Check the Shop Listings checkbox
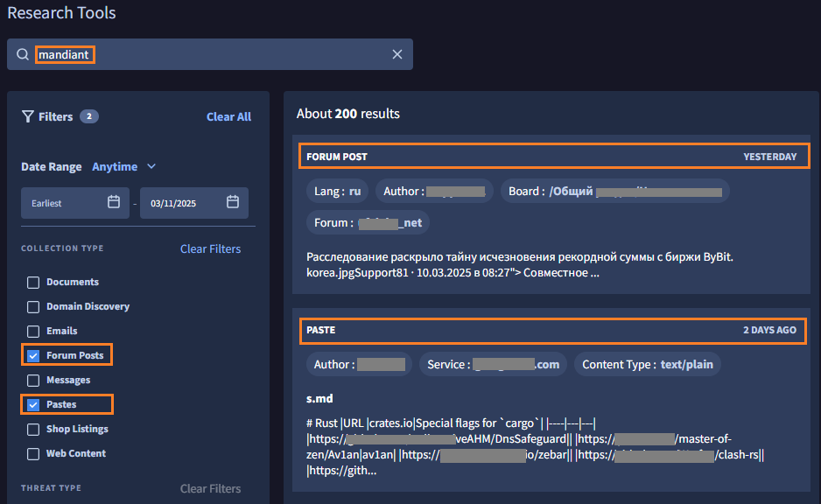Viewport: 821px width, 504px height. (33, 430)
